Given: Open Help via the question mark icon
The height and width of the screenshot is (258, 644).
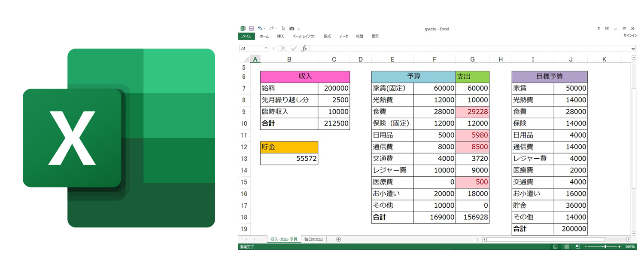Looking at the screenshot, I should point(599,28).
